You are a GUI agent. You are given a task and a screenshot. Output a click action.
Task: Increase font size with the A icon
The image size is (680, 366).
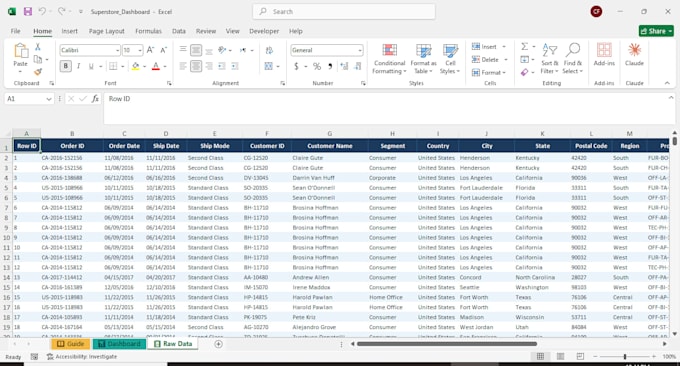click(x=150, y=50)
